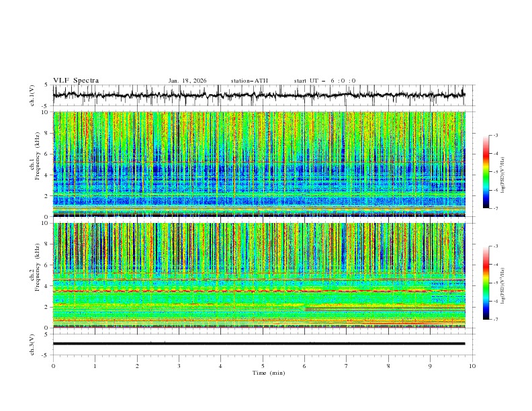Click the ch.3 flat black trace
This screenshot has height=411, width=532.
coord(259,344)
